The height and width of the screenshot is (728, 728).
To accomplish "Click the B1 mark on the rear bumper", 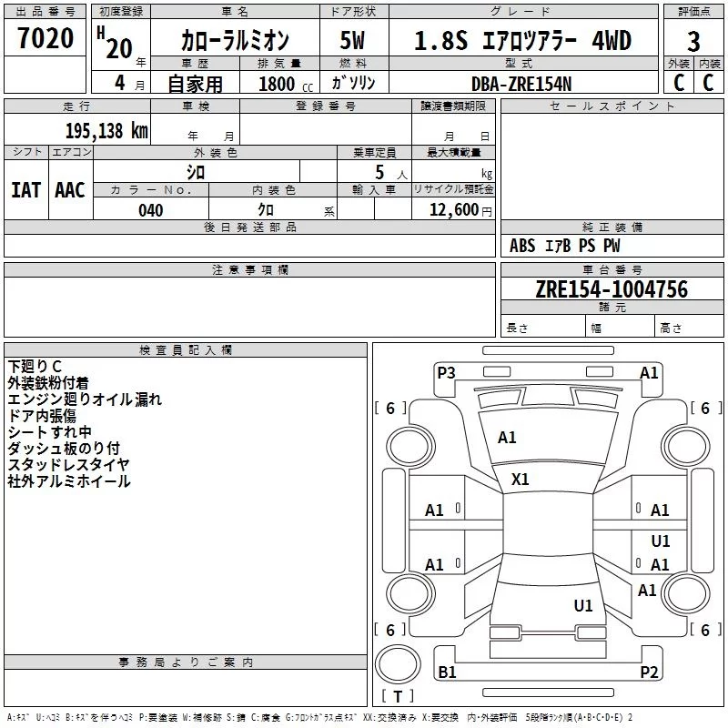I will (x=447, y=672).
